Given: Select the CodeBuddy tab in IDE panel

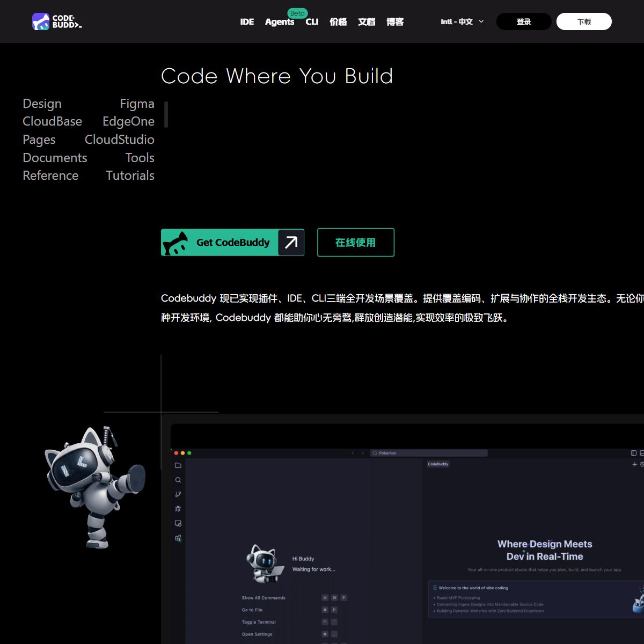Looking at the screenshot, I should pos(438,464).
